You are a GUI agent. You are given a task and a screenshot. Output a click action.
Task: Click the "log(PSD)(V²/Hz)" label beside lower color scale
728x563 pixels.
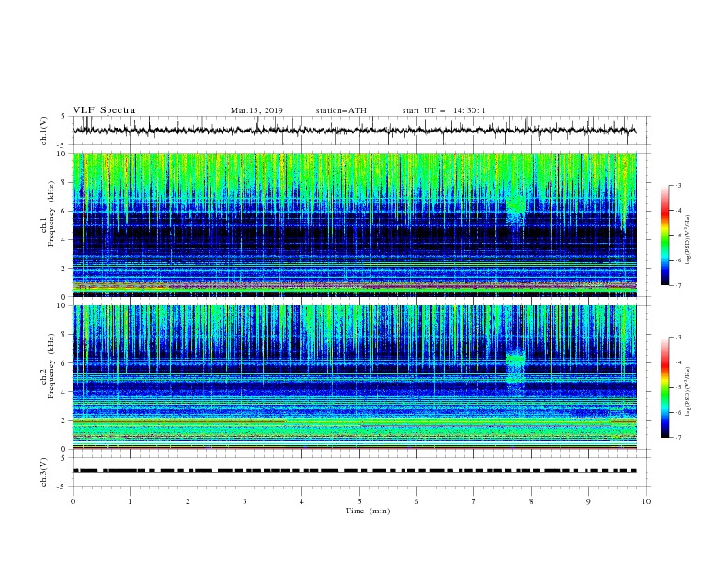point(688,392)
